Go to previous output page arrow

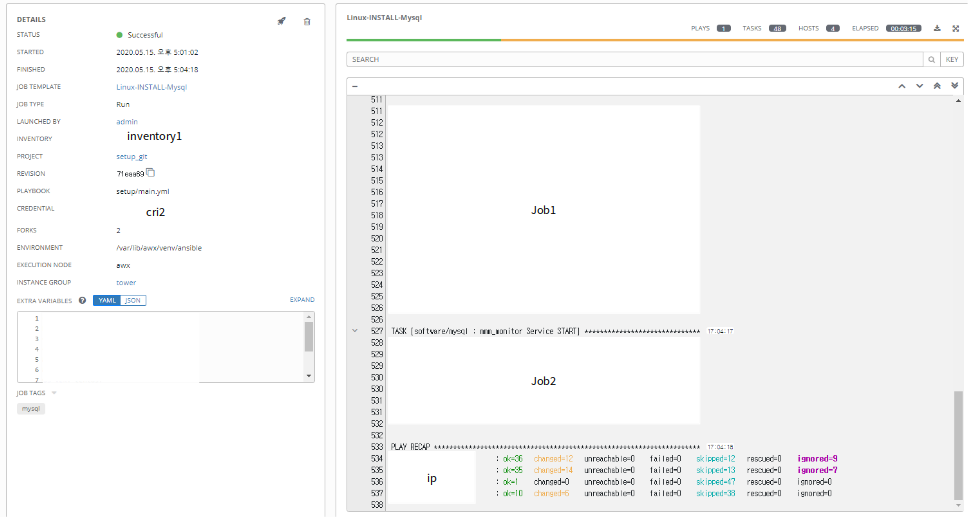click(902, 86)
